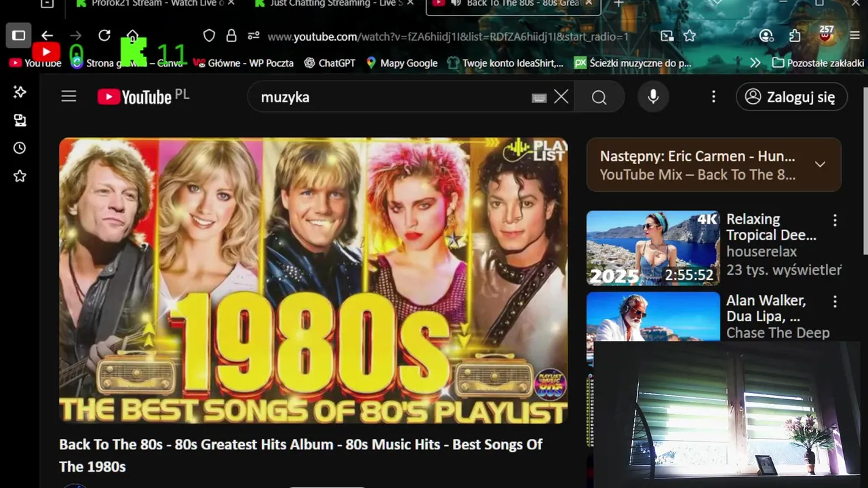Image resolution: width=868 pixels, height=488 pixels.
Task: Open the Relaxing Tropical Deep video thumbnail
Action: tap(653, 248)
